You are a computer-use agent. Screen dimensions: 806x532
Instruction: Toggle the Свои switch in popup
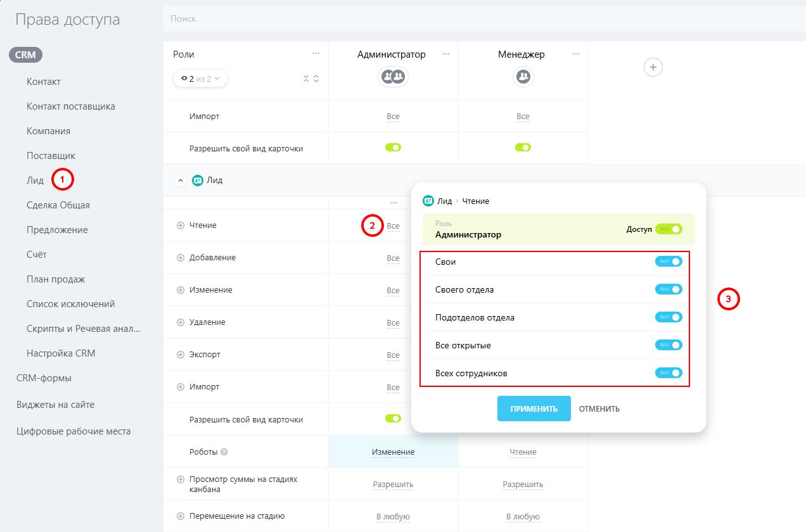[668, 262]
